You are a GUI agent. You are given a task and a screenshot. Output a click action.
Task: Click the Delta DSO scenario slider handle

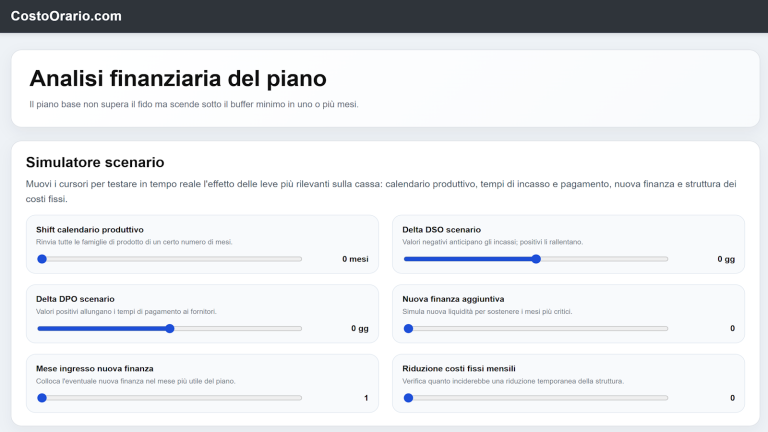536,259
